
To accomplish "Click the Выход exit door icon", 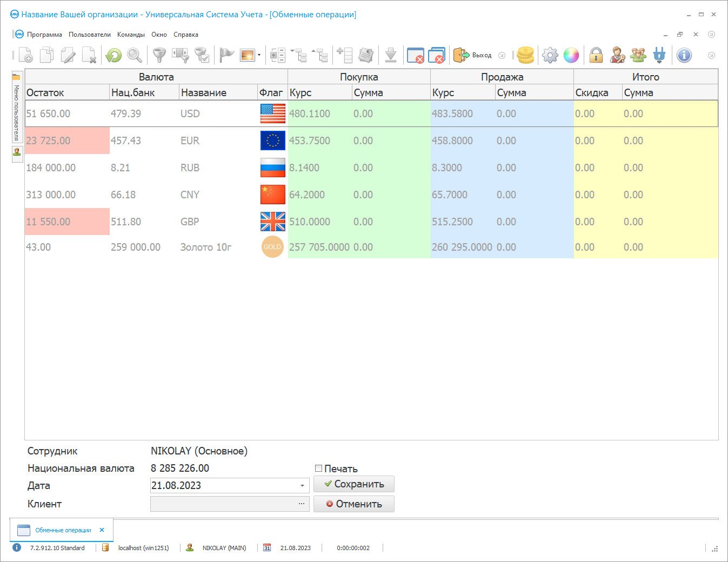I will (461, 55).
